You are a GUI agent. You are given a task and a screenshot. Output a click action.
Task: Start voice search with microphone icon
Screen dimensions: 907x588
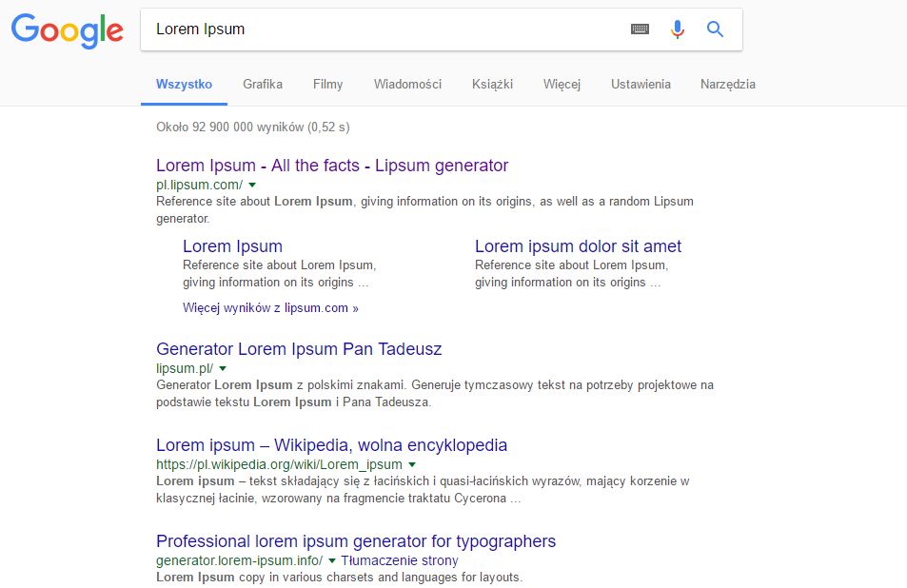[678, 29]
